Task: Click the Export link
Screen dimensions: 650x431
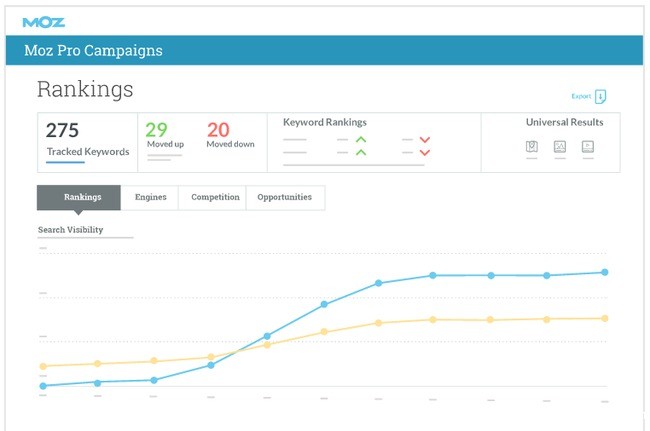Action: click(581, 97)
